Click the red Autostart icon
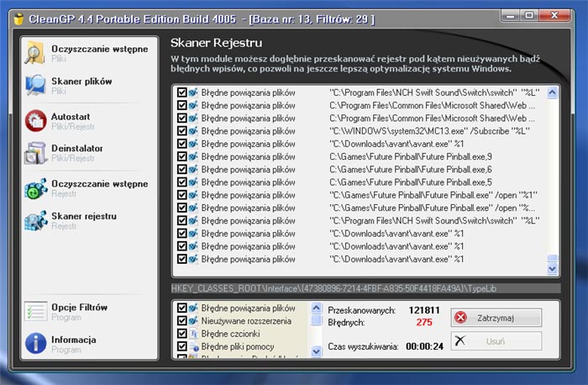Viewport: 588px width, 385px height. pos(35,120)
